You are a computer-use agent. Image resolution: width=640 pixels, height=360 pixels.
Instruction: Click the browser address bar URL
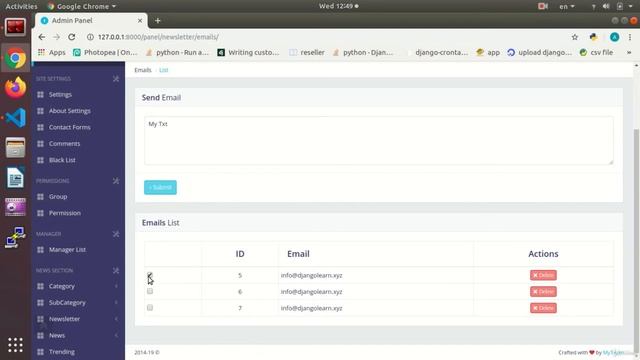tap(158, 37)
